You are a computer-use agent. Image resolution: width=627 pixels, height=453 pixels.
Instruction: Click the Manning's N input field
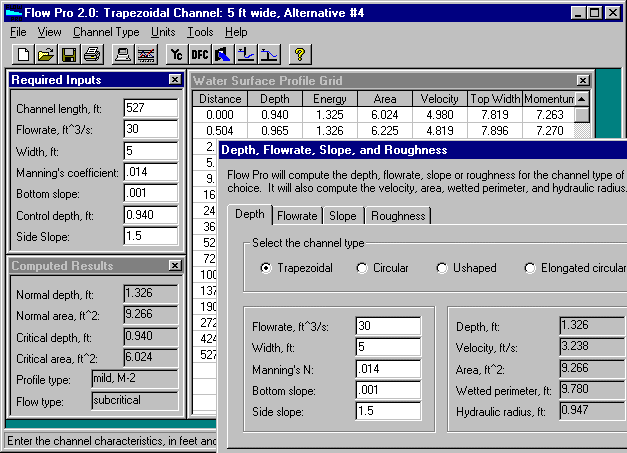[388, 369]
